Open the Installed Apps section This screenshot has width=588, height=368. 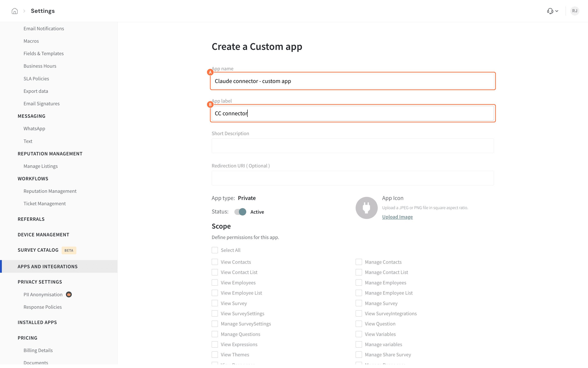37,322
